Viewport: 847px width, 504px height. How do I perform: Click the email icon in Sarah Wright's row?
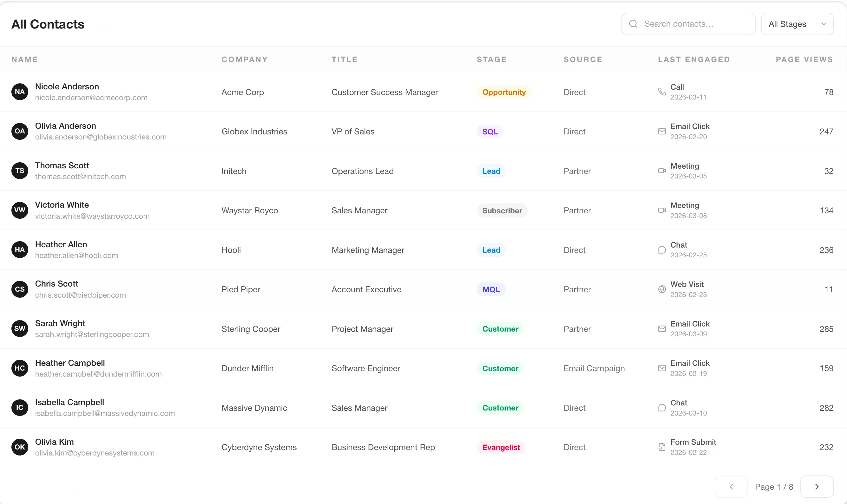pos(662,329)
